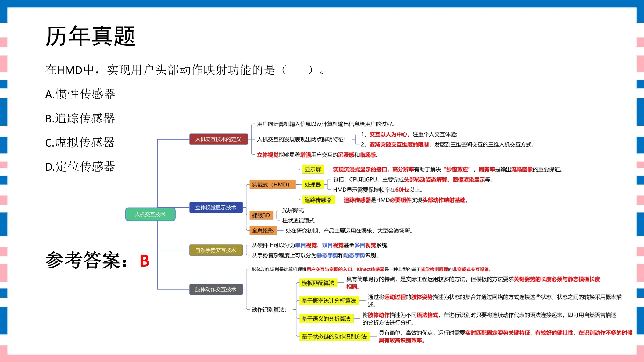This screenshot has height=362, width=644.
Task: Select the green root node 人机交互技术
Action: point(150,214)
